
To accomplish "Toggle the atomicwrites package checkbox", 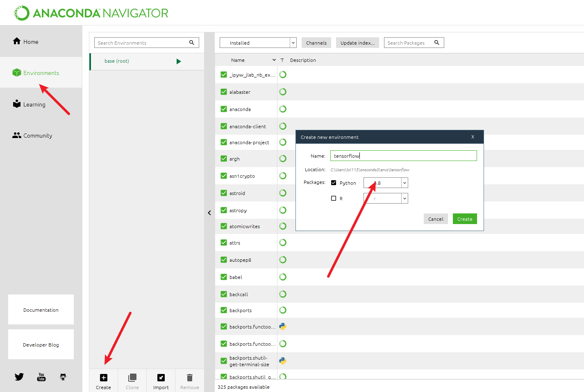I will tap(224, 226).
